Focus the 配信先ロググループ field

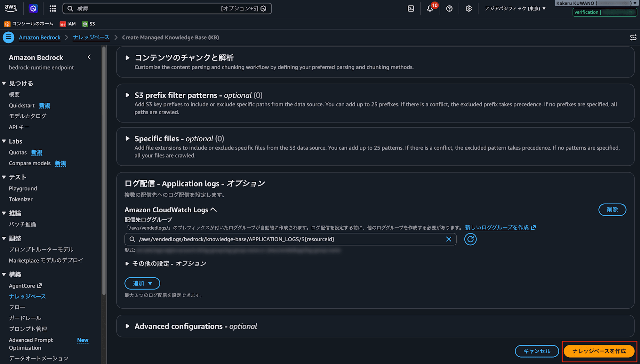click(x=290, y=239)
